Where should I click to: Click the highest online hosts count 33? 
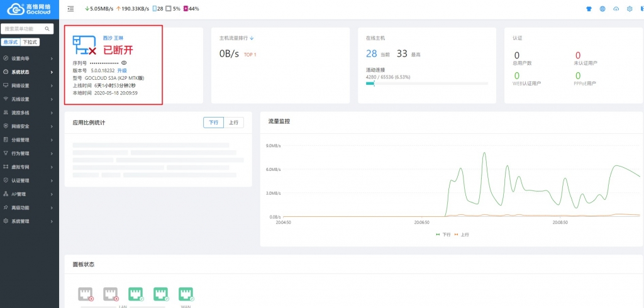pos(402,53)
